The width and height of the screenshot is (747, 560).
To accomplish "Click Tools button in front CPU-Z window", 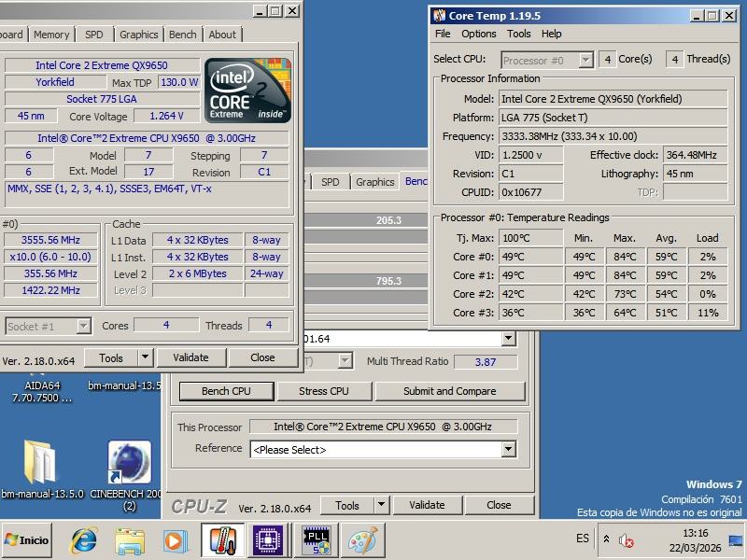I will click(111, 357).
